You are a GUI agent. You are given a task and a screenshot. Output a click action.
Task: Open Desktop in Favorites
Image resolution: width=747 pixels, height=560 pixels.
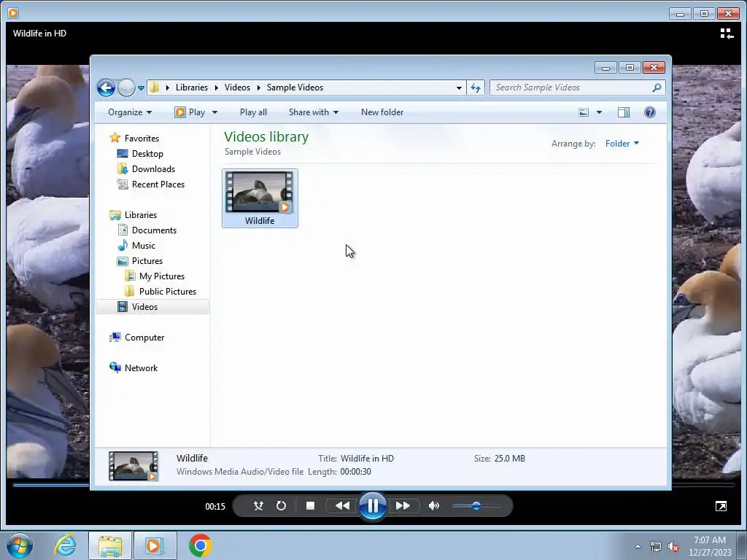147,154
